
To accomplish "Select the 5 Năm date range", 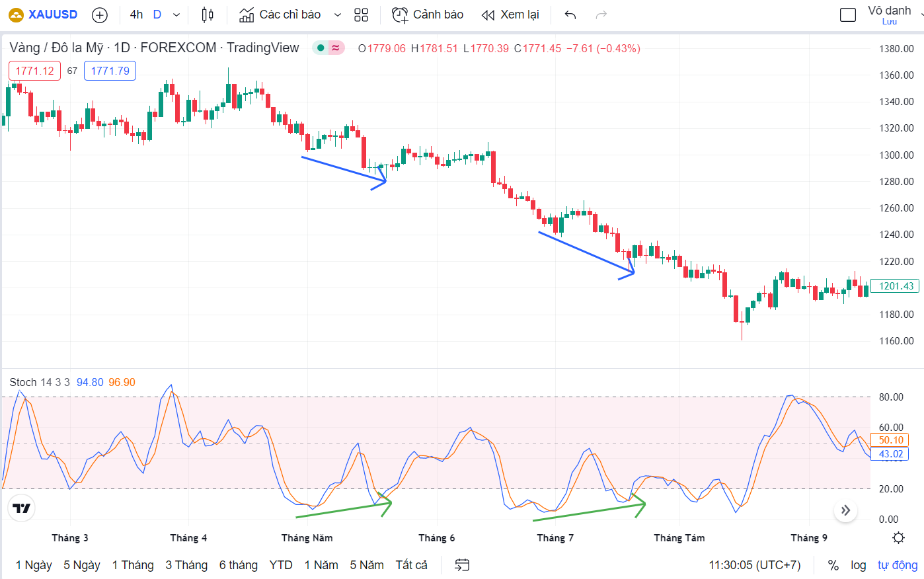I will point(367,565).
